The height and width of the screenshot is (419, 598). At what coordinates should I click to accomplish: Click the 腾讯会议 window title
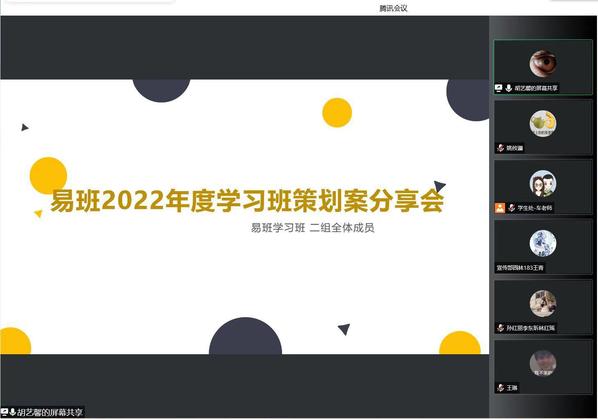[x=393, y=8]
